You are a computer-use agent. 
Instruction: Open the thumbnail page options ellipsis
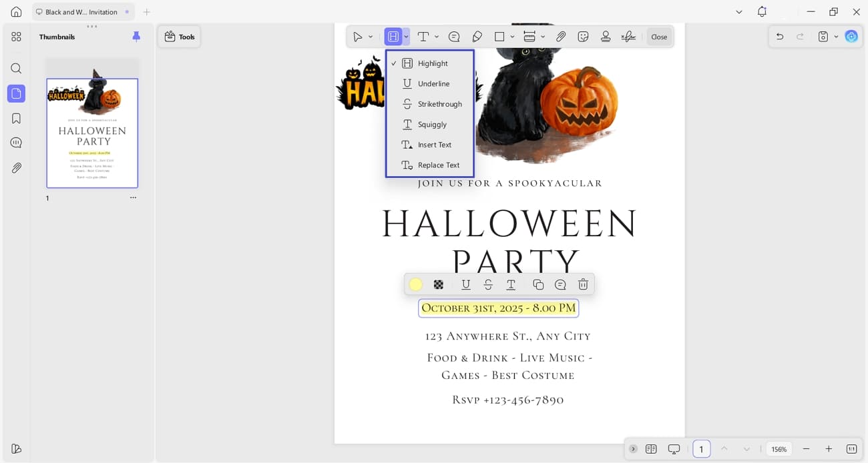[x=133, y=197]
